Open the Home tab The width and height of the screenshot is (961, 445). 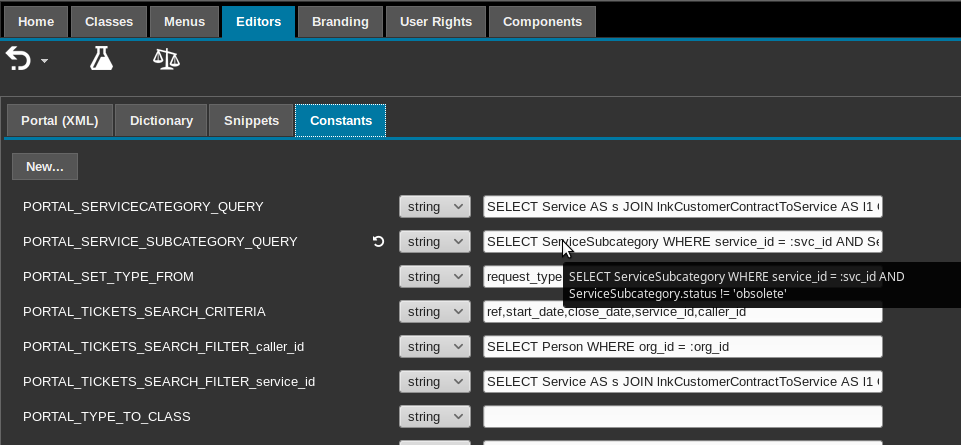(37, 21)
